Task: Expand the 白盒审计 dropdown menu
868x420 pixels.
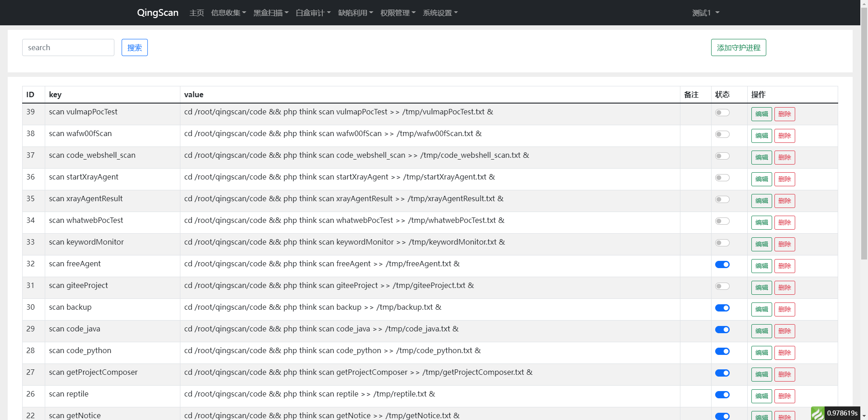Action: pyautogui.click(x=313, y=13)
